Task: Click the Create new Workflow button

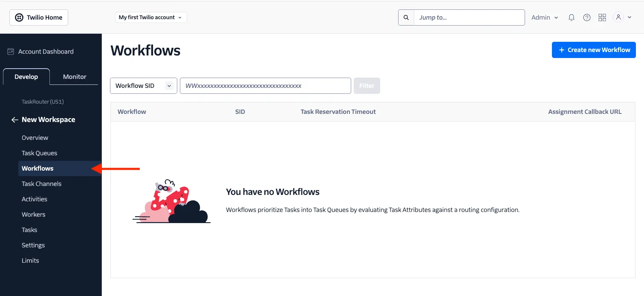Action: [x=594, y=50]
